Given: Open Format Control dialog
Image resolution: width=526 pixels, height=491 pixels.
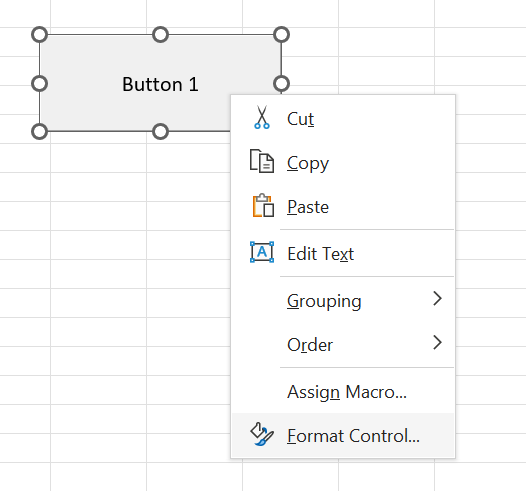Looking at the screenshot, I should coord(343,435).
